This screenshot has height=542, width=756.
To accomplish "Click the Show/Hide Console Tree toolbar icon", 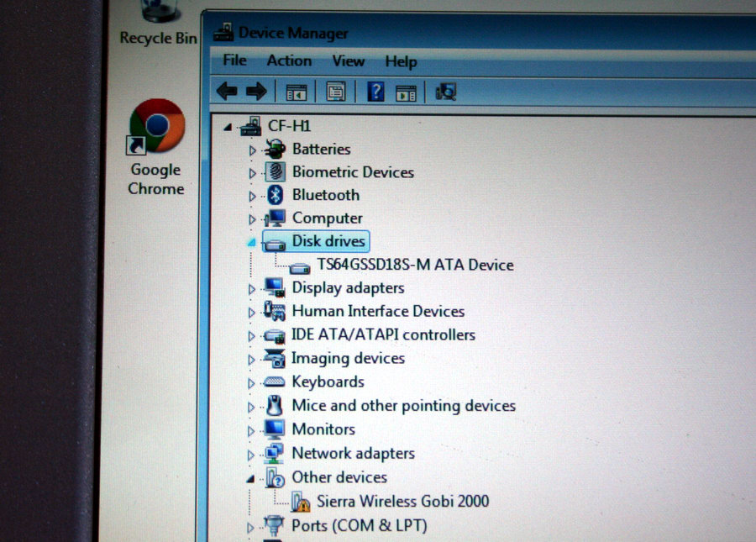I will point(297,92).
